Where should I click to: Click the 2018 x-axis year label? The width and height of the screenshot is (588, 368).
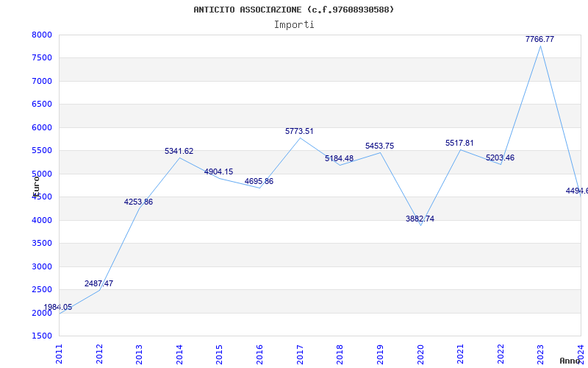(340, 354)
